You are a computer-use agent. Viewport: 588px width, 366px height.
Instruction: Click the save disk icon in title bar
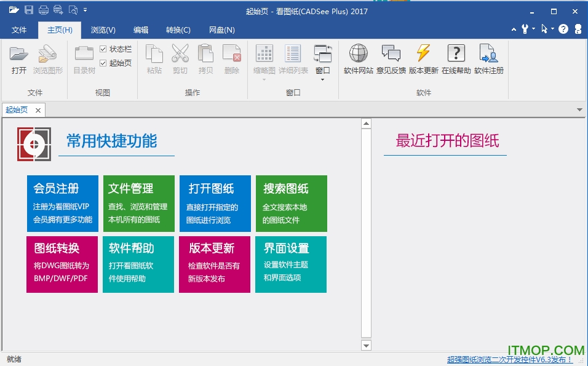click(x=29, y=10)
